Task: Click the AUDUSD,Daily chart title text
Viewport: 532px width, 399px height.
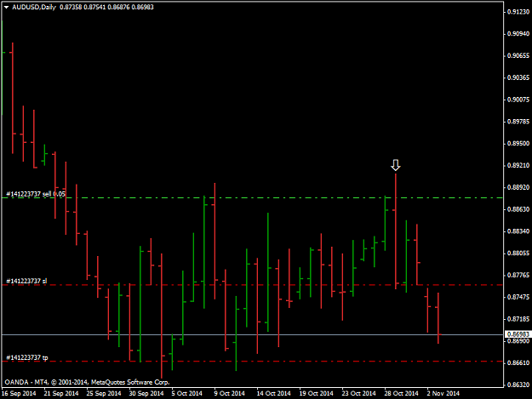Action: (34, 7)
